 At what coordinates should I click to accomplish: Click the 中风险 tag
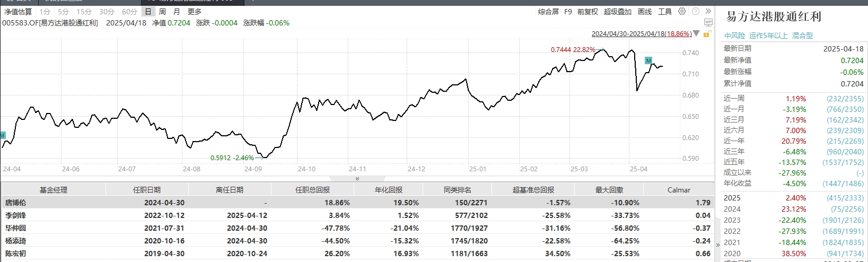point(734,36)
